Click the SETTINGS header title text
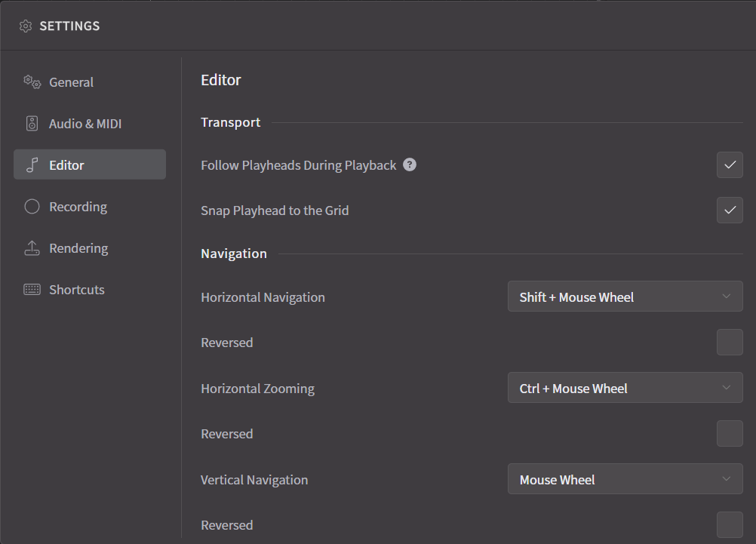756x544 pixels. click(69, 26)
